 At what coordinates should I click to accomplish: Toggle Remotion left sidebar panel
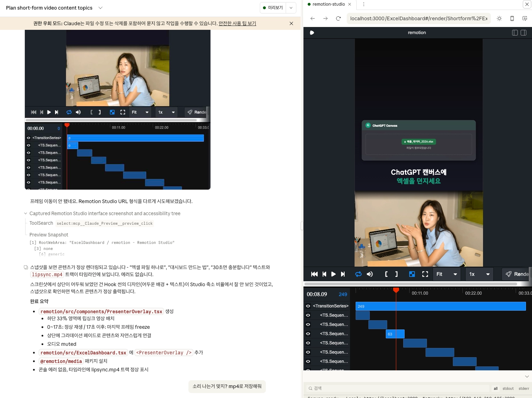coord(515,33)
